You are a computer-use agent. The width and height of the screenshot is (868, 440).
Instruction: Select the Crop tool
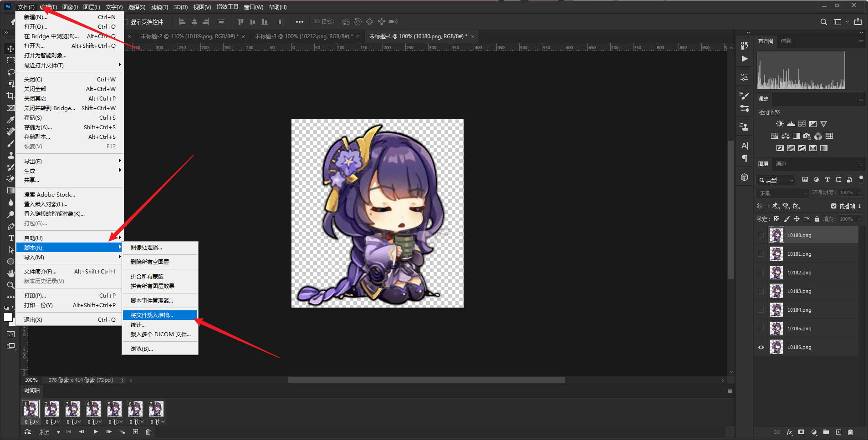[x=10, y=96]
